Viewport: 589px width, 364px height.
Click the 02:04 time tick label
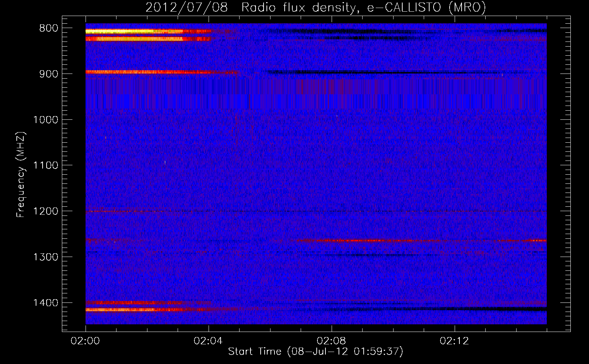coord(208,341)
